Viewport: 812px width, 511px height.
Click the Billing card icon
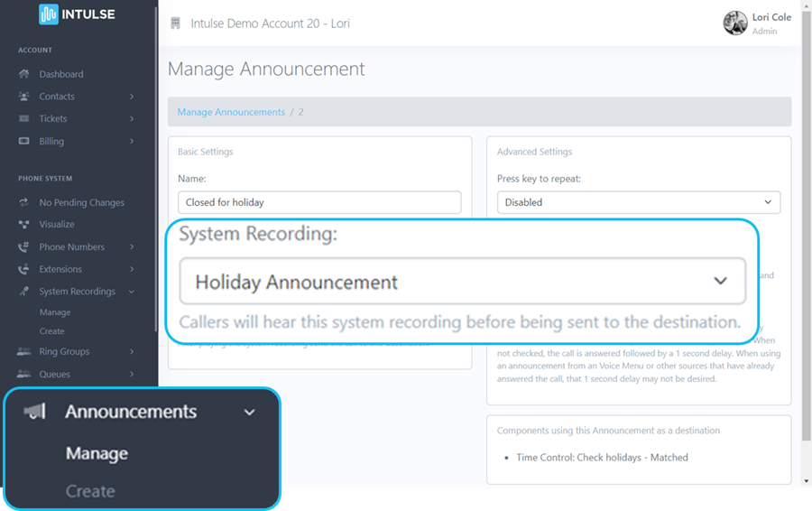(x=23, y=142)
